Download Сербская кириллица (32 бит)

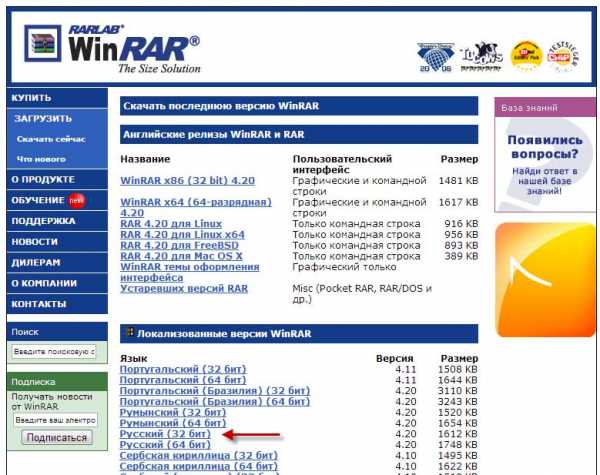pos(199,455)
